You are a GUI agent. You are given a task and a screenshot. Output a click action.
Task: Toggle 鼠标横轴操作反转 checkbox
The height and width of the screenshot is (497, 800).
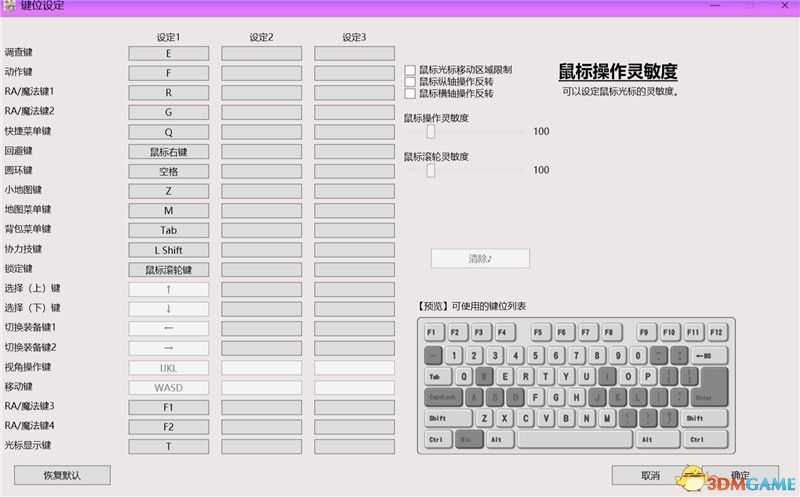click(410, 93)
